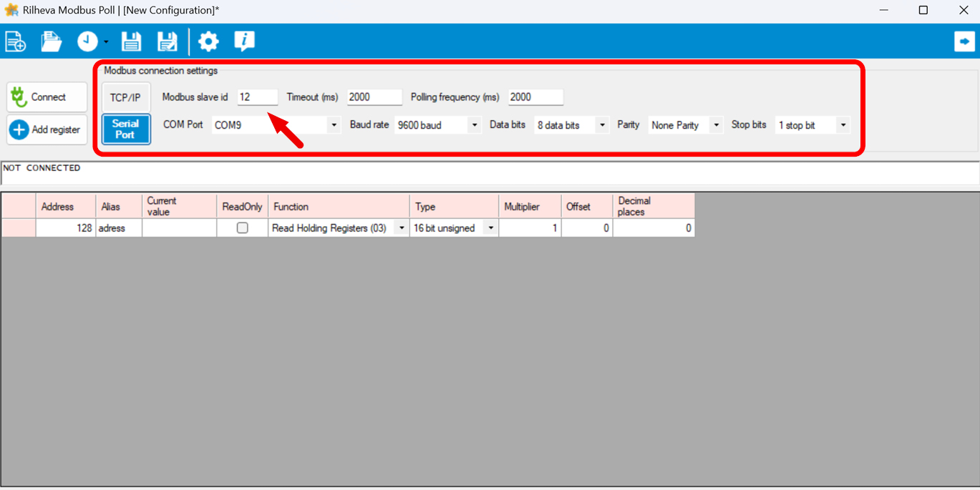The image size is (980, 490).
Task: Click the Current value column header
Action: [180, 206]
